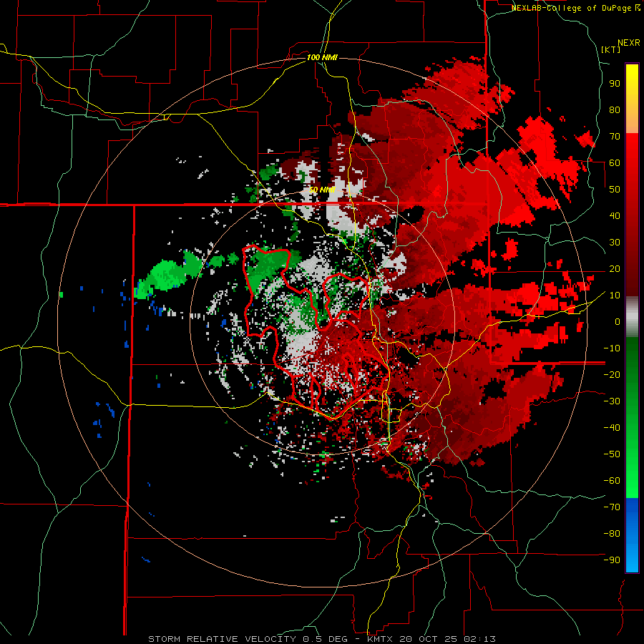This screenshot has height=644, width=644.
Task: Click the 50 knot legend label
Action: pos(615,190)
